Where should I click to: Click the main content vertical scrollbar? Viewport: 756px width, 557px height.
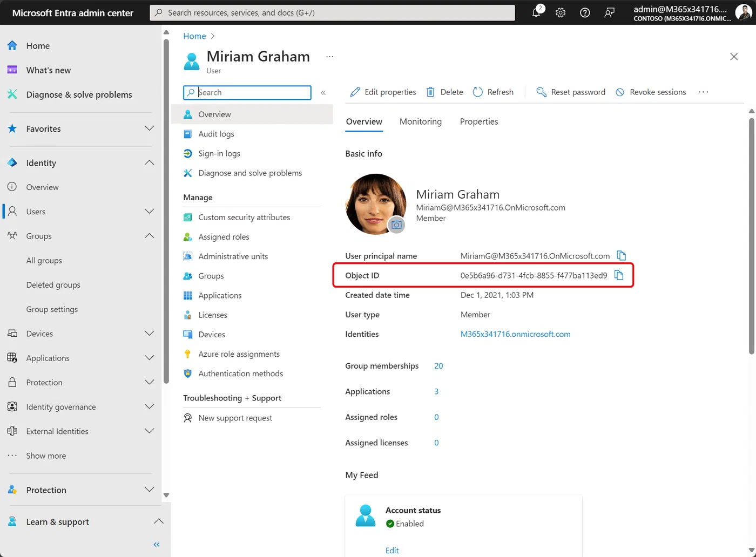751,236
